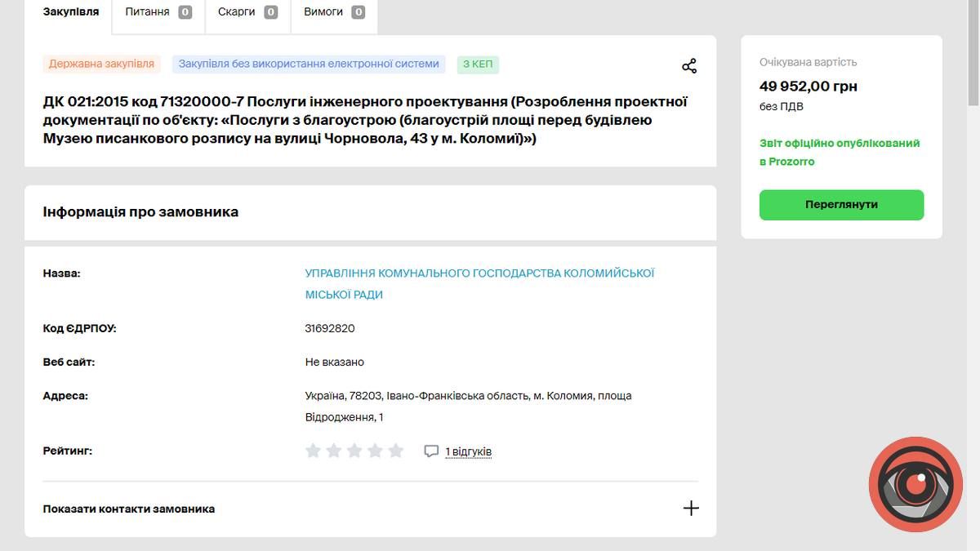Open the Скарги tab
Screen dimensions: 980x551
tap(236, 11)
